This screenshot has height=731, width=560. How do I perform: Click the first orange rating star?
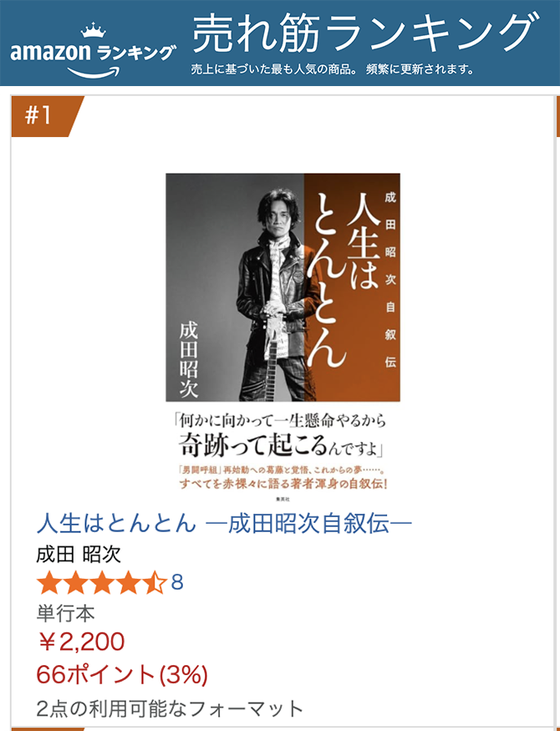pyautogui.click(x=48, y=582)
